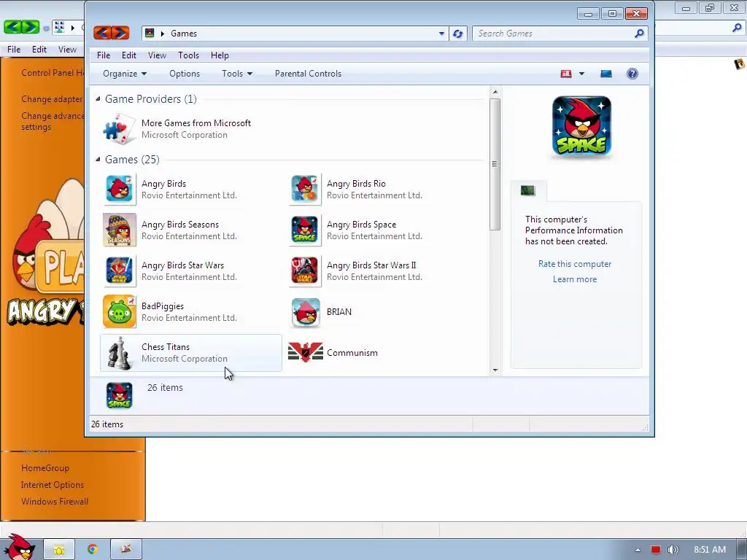Open the Edit menu in Games window
747x560 pixels.
(129, 55)
